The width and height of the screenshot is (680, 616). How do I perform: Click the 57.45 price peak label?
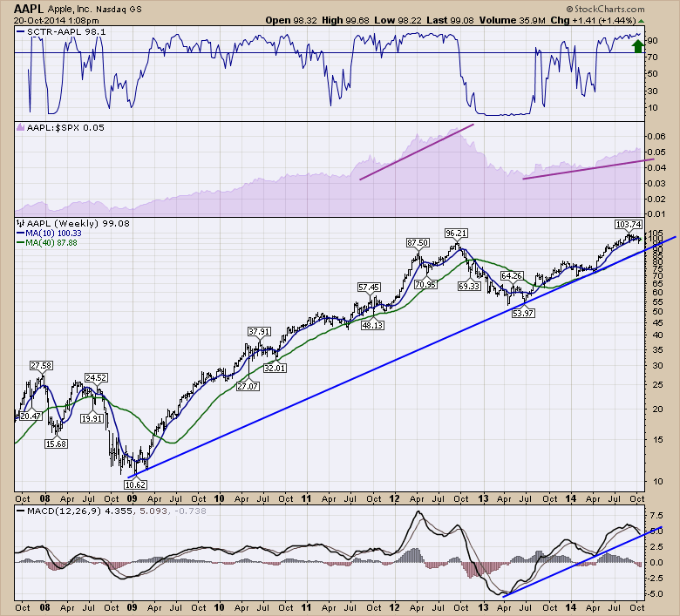click(369, 287)
